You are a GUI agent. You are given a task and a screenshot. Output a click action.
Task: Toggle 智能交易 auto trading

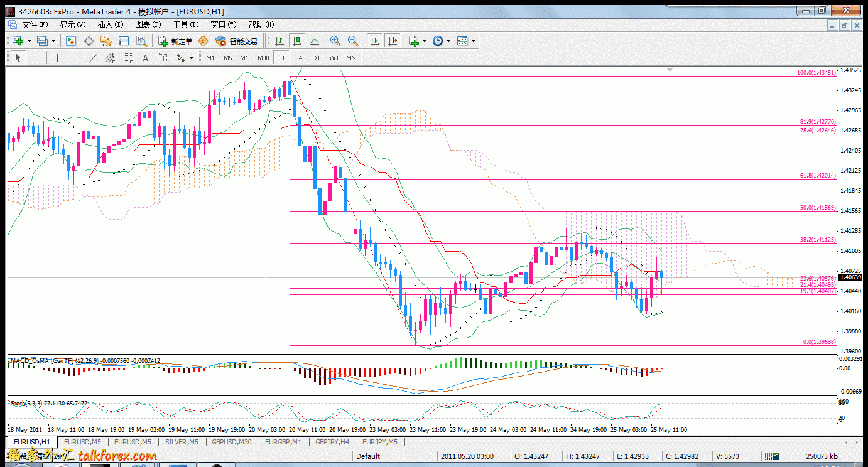(236, 41)
